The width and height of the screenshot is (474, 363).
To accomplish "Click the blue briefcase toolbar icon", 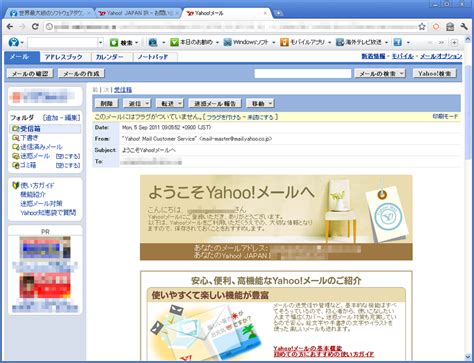I will tap(153, 42).
